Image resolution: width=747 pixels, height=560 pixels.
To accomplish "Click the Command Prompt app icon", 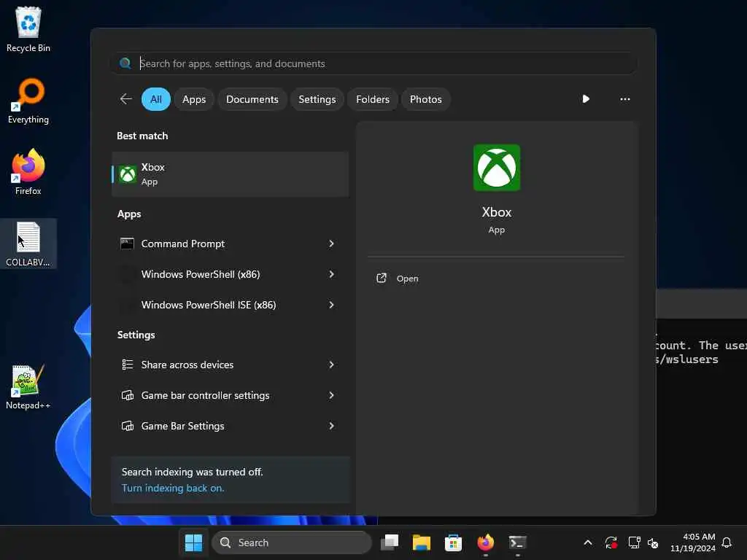I will pyautogui.click(x=127, y=244).
